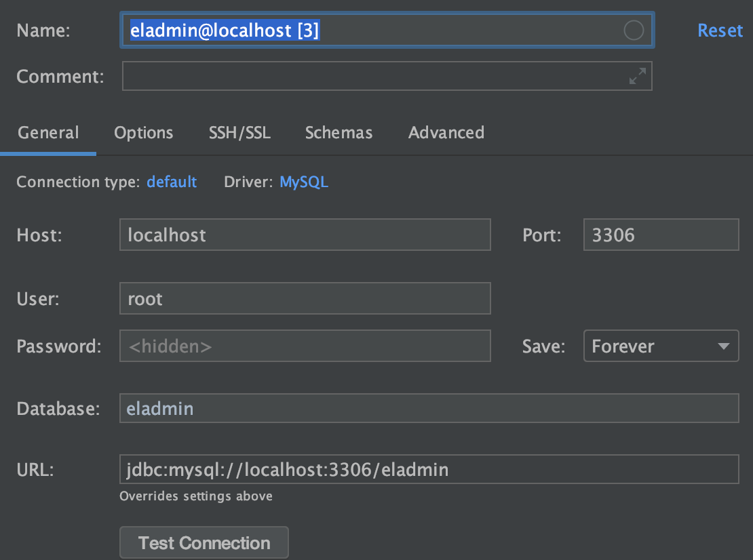Viewport: 753px width, 560px height.
Task: Switch to the General tab
Action: (x=48, y=132)
